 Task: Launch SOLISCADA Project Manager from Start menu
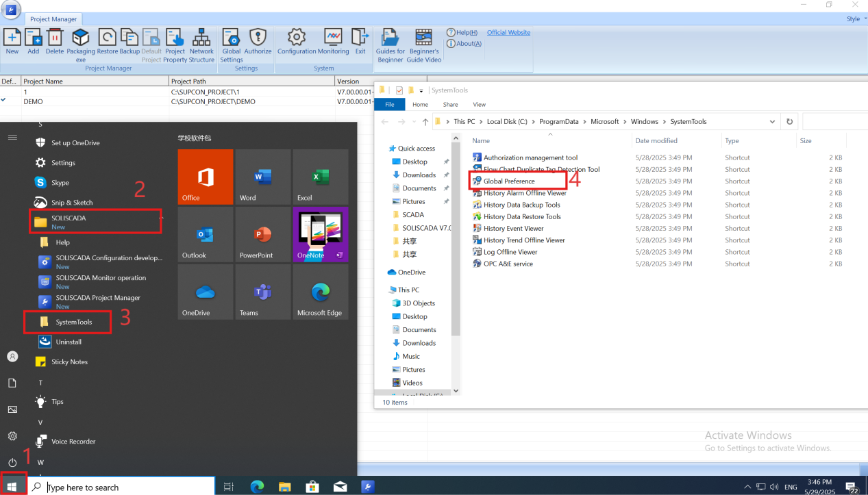click(98, 301)
